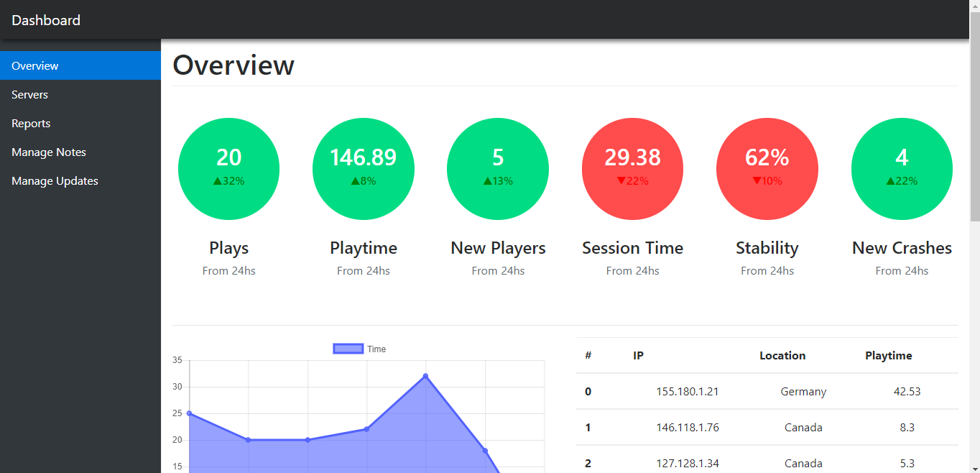
Task: Click the chart data point at 18
Action: [485, 451]
